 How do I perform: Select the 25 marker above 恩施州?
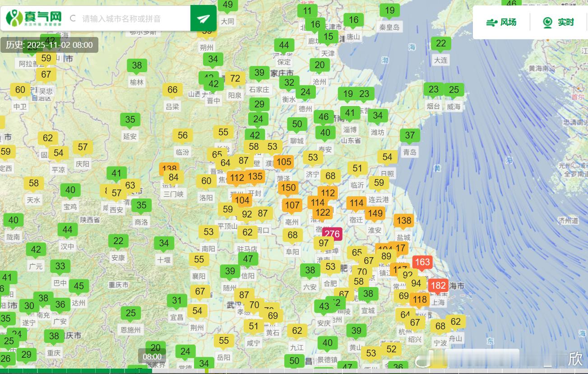pyautogui.click(x=130, y=313)
